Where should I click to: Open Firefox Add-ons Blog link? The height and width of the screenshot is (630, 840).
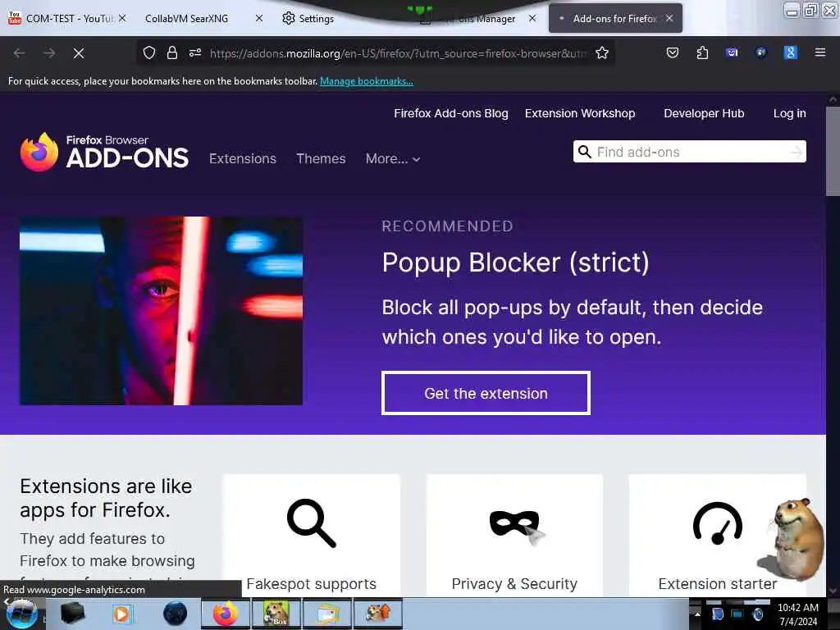click(x=451, y=113)
